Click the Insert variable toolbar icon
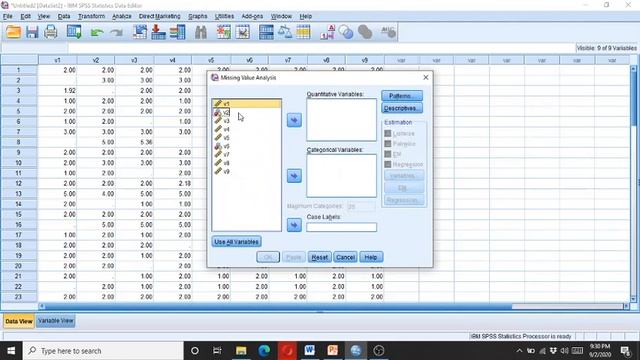640x360 pixels. [242, 32]
